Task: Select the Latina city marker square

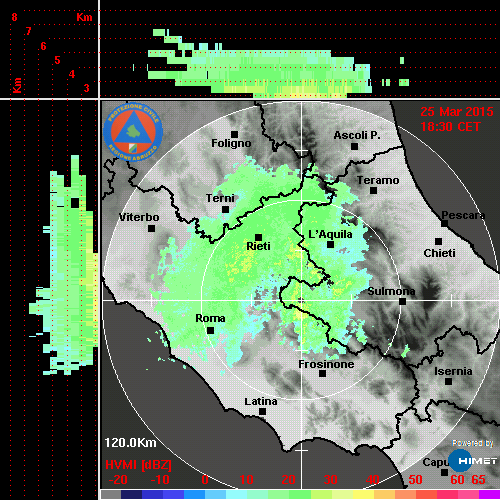Action: tap(262, 412)
